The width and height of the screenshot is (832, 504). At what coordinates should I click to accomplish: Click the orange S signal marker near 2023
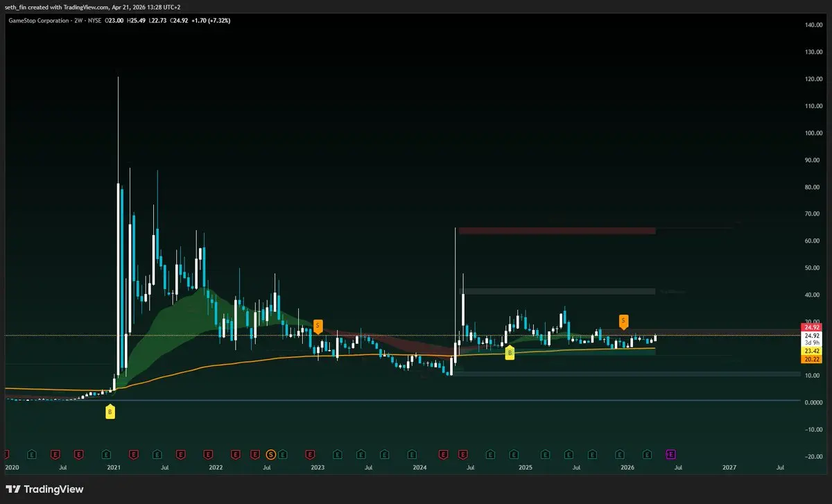(x=318, y=325)
